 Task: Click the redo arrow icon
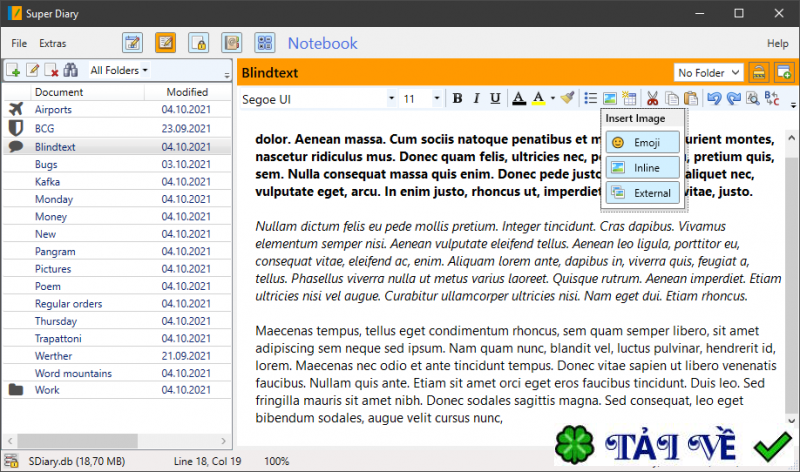[733, 98]
